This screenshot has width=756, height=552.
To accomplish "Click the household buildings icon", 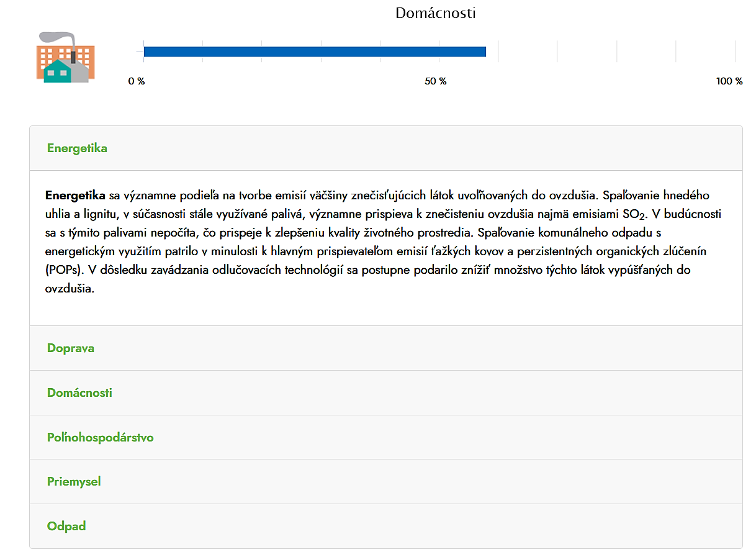I will click(x=65, y=57).
